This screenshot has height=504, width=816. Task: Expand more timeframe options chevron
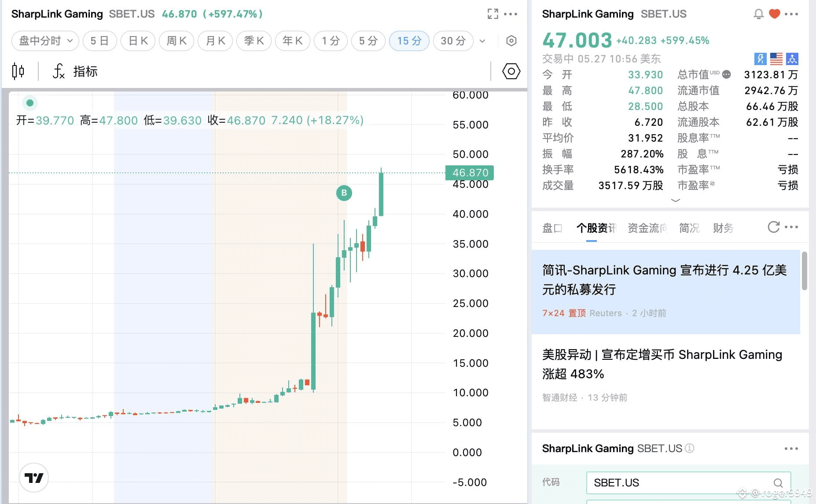[482, 41]
